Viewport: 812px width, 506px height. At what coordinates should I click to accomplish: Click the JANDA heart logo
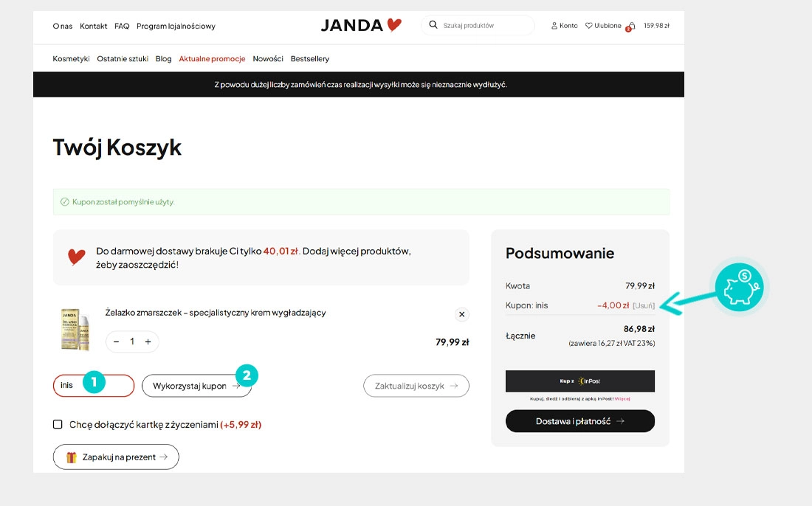click(x=361, y=25)
